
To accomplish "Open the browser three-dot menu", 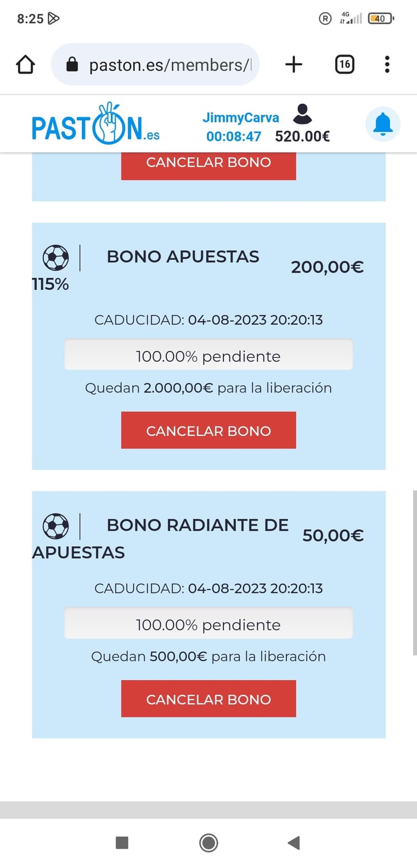I will tap(387, 65).
